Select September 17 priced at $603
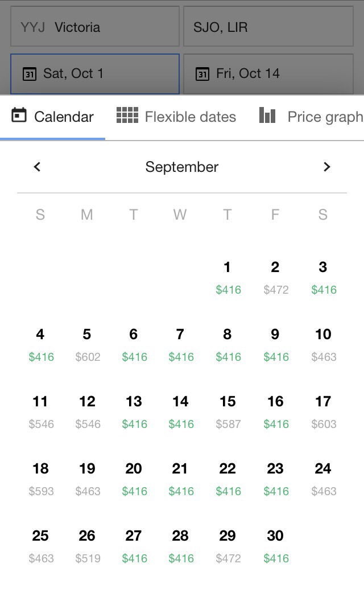The height and width of the screenshot is (601, 364). coord(323,411)
